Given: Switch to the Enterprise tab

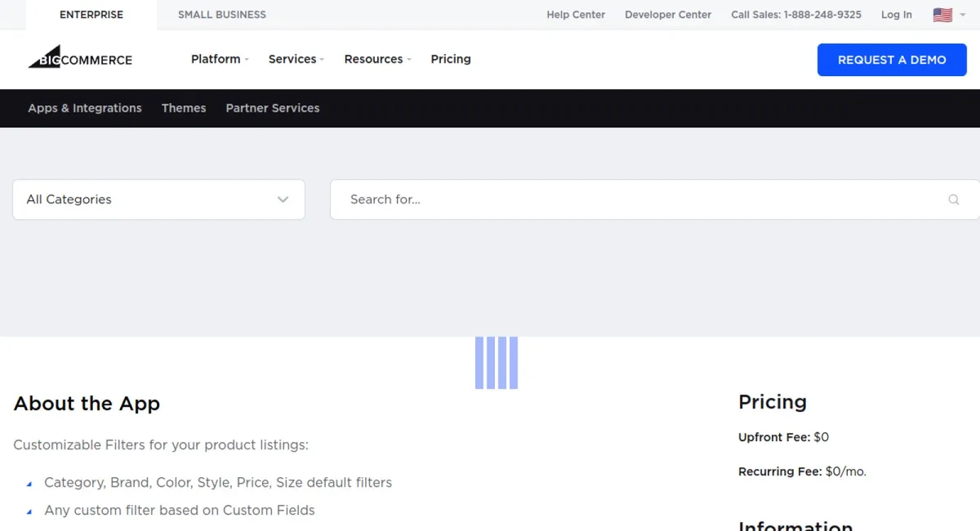Looking at the screenshot, I should click(x=91, y=15).
